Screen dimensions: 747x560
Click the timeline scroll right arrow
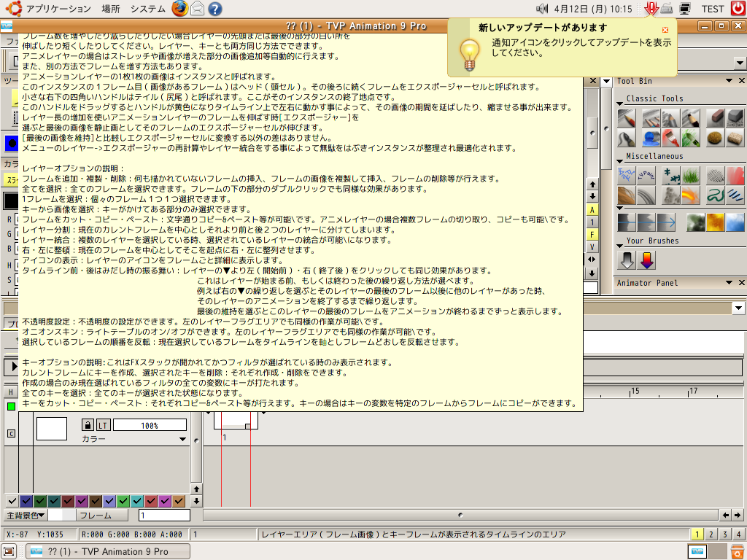738,515
